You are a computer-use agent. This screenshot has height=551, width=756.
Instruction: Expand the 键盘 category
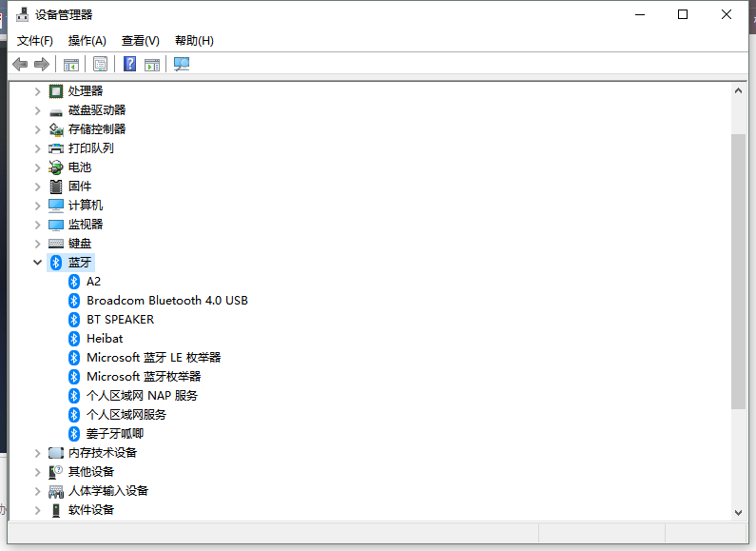(x=38, y=244)
